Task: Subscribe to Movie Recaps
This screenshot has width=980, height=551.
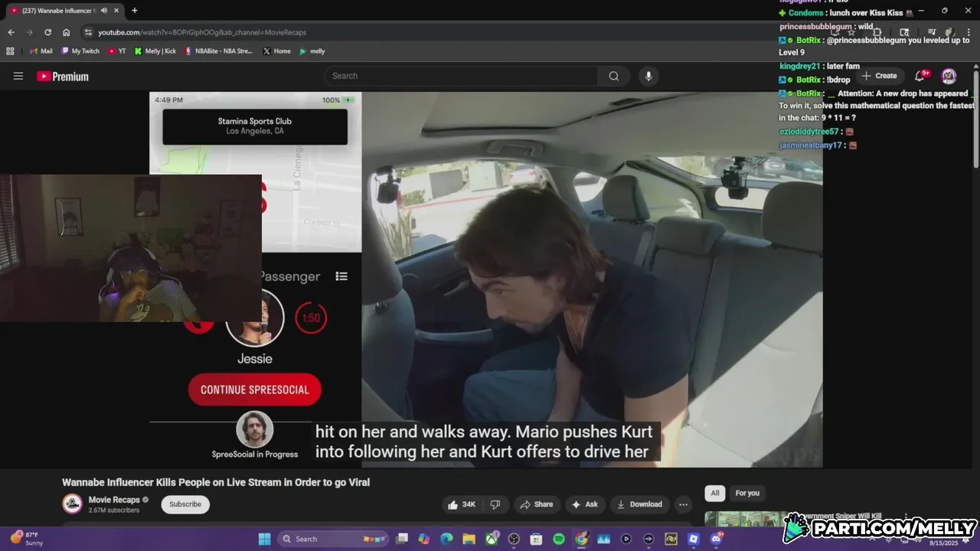Action: click(x=185, y=504)
